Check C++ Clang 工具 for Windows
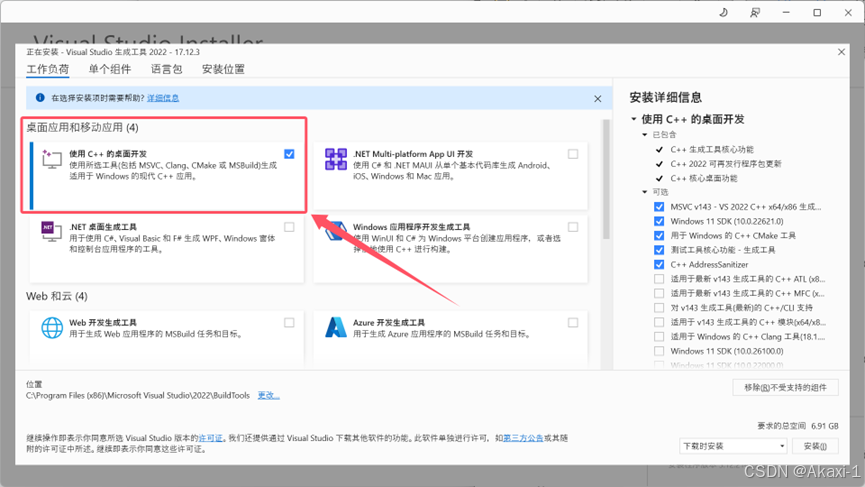 [659, 336]
